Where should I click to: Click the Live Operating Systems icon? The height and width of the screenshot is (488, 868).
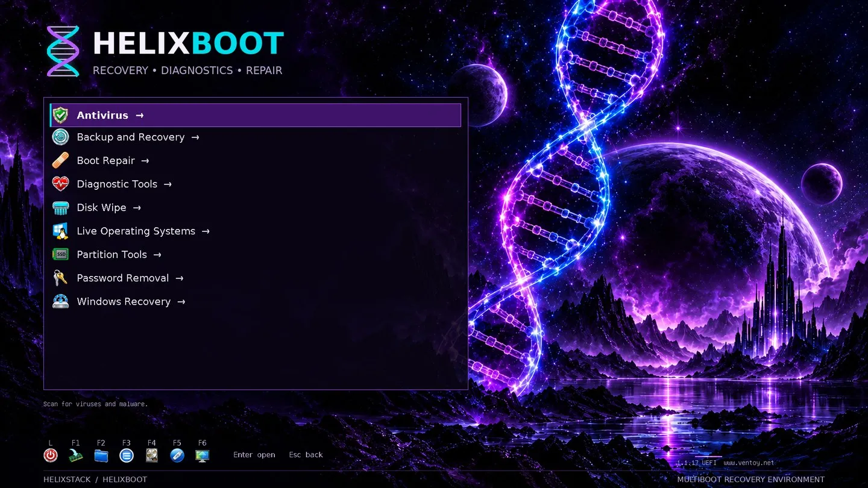pos(60,231)
